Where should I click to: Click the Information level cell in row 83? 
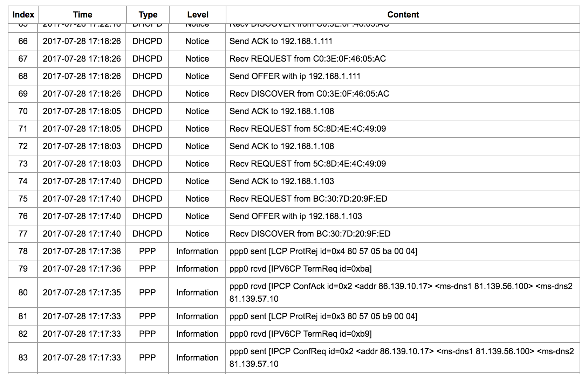point(197,358)
